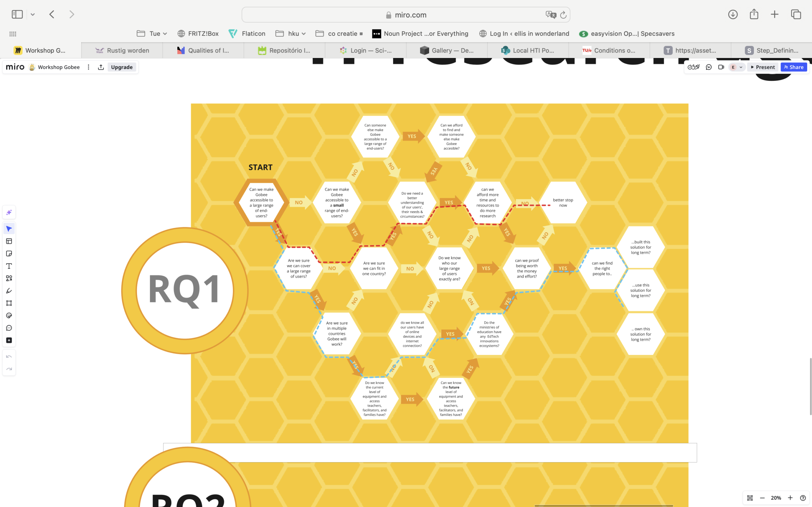The width and height of the screenshot is (812, 507).
Task: Pick the Sticky note tool
Action: [9, 253]
